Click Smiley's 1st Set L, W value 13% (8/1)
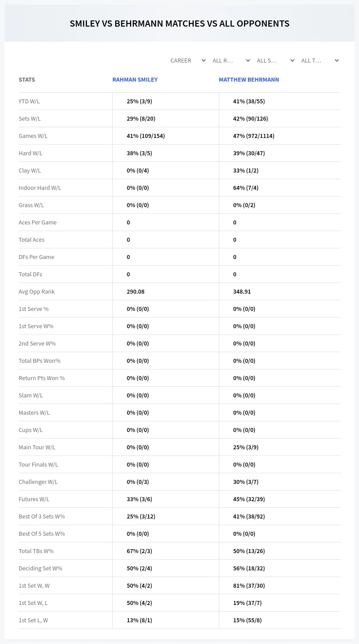 coord(139,620)
